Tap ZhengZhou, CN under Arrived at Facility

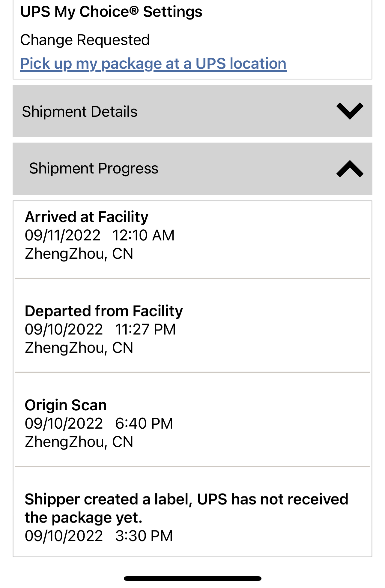[79, 254]
